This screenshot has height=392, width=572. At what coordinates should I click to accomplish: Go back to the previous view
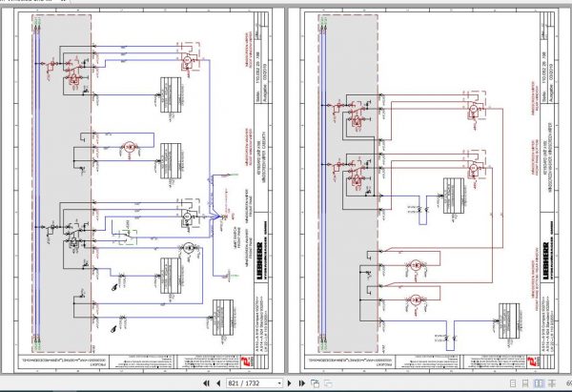[315, 383]
